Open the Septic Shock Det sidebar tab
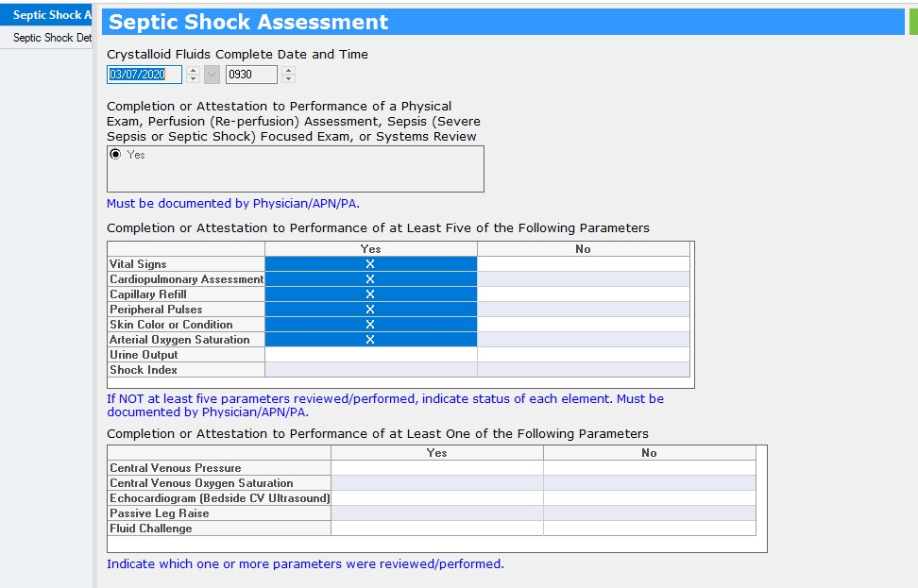Image resolution: width=918 pixels, height=588 pixels. click(46, 38)
